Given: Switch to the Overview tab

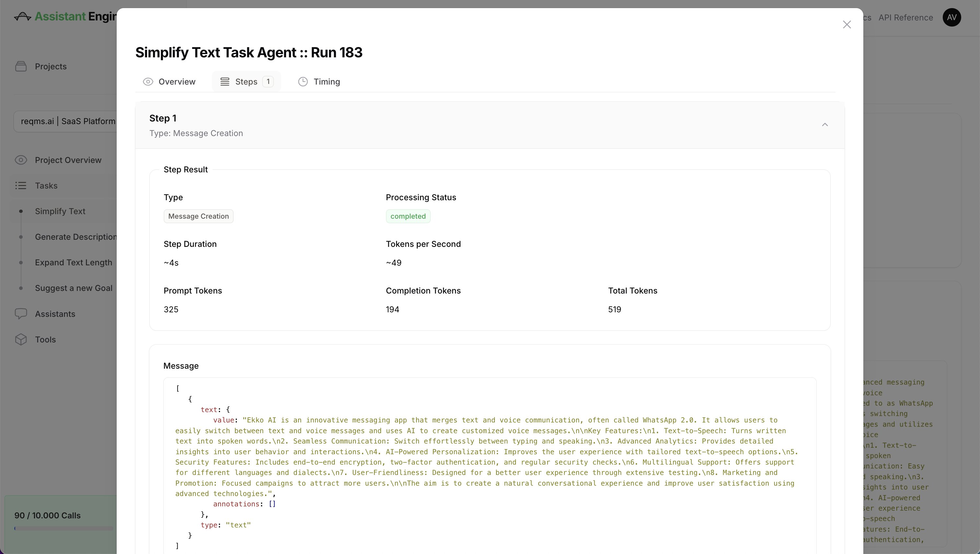Looking at the screenshot, I should (x=169, y=81).
